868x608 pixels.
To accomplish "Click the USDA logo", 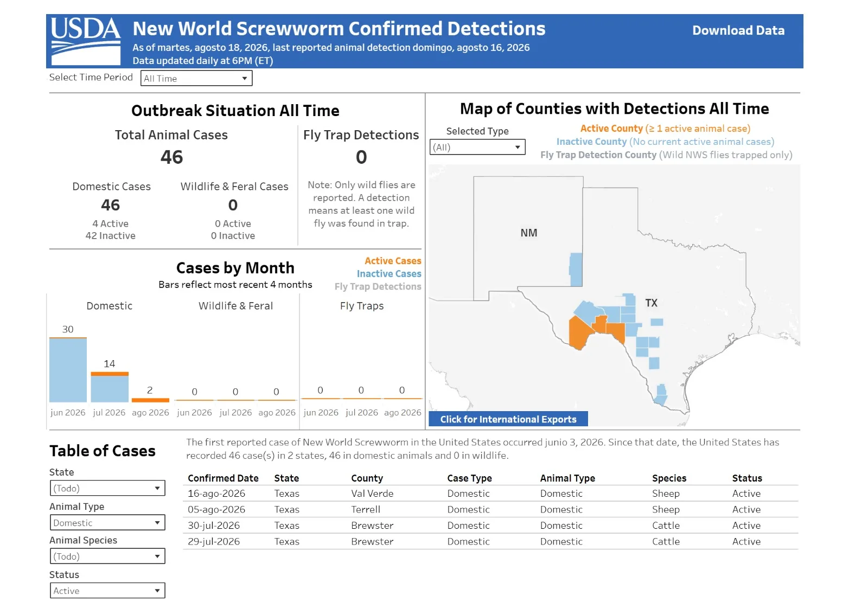I will [x=85, y=41].
